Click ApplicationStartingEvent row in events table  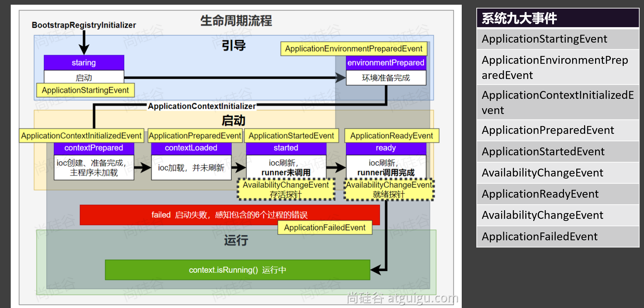click(558, 39)
